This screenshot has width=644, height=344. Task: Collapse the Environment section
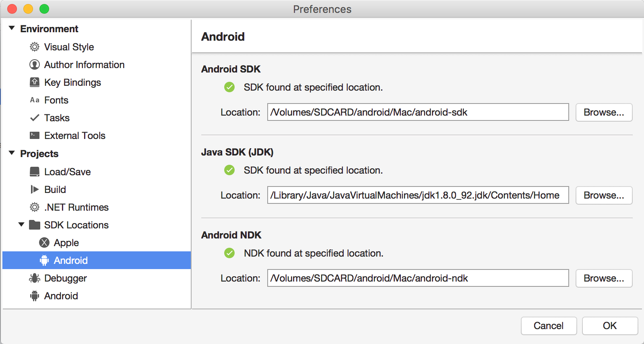click(12, 29)
